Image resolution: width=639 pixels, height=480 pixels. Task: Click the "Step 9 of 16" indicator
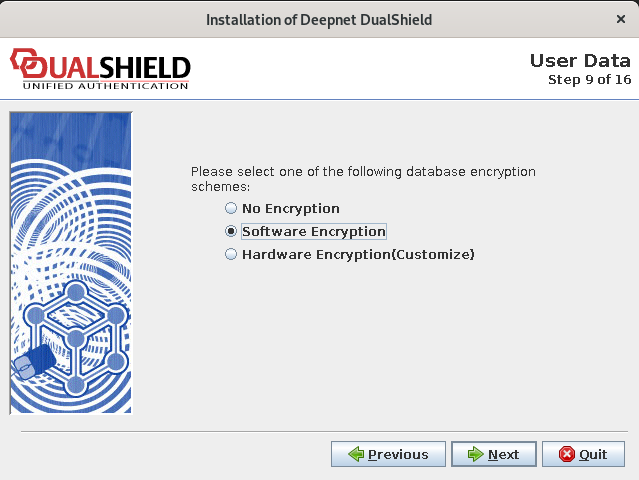tap(589, 79)
